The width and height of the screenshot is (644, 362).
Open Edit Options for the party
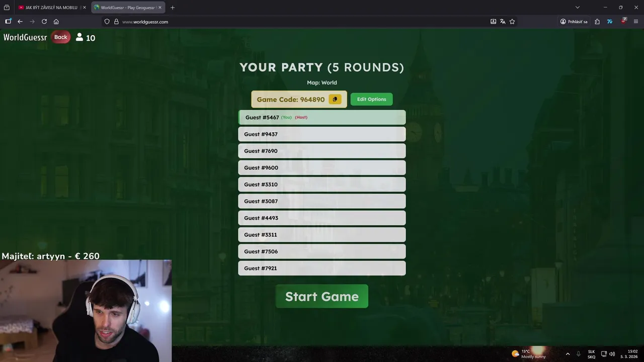point(371,99)
